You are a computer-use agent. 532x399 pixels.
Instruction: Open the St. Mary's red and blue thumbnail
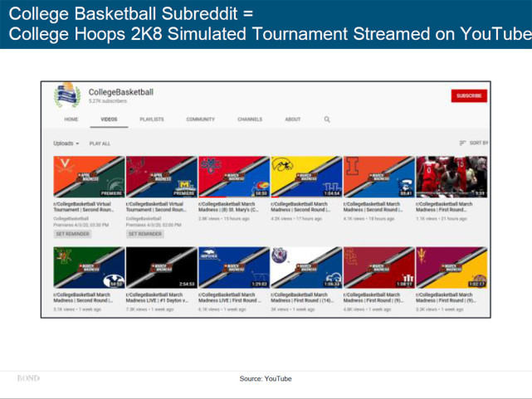pos(234,177)
